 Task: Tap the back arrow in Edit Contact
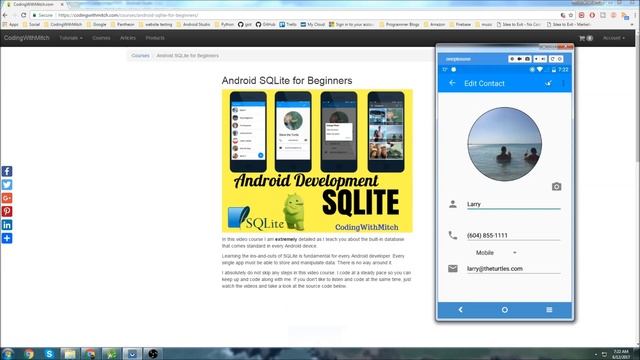(452, 83)
